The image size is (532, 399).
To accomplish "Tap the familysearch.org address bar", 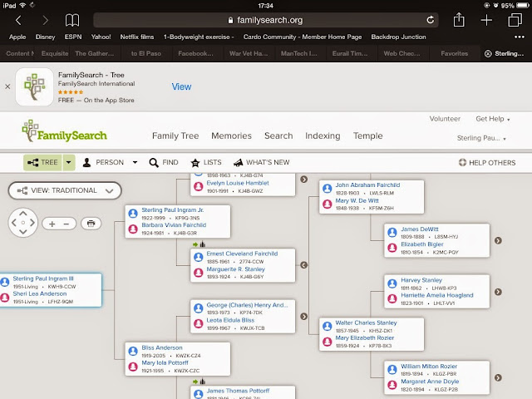I will (266, 20).
